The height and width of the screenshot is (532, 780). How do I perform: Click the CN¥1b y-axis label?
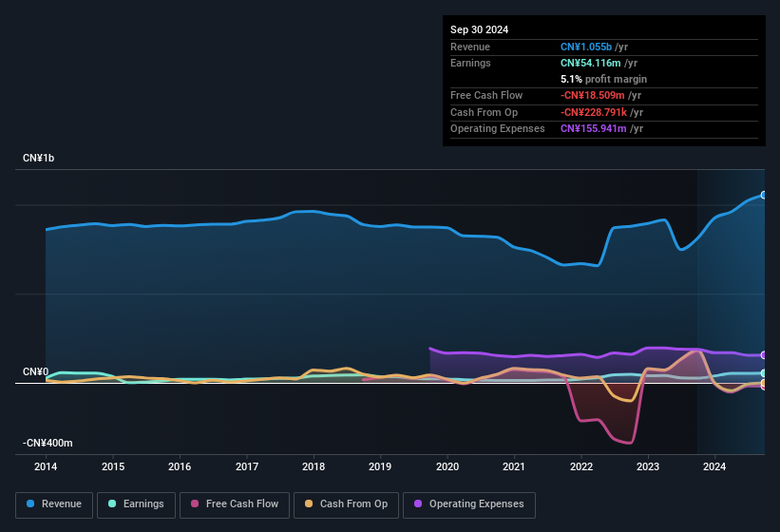(39, 158)
